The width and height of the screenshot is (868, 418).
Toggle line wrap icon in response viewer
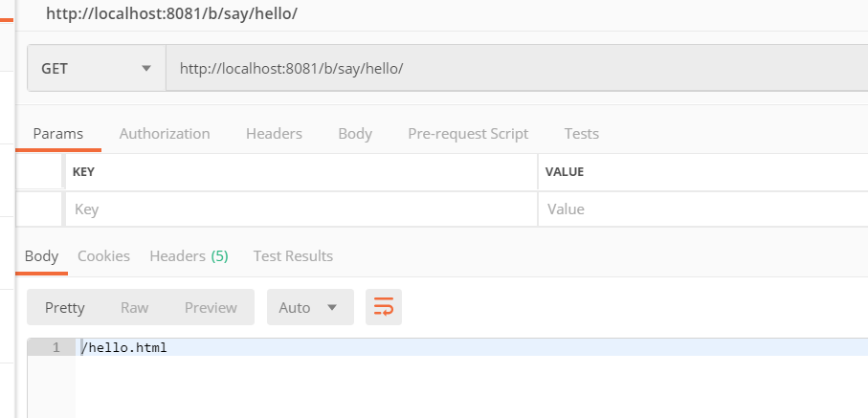[x=384, y=307]
